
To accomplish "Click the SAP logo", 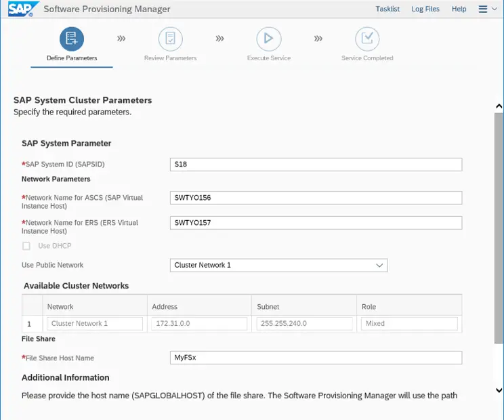I will (22, 9).
